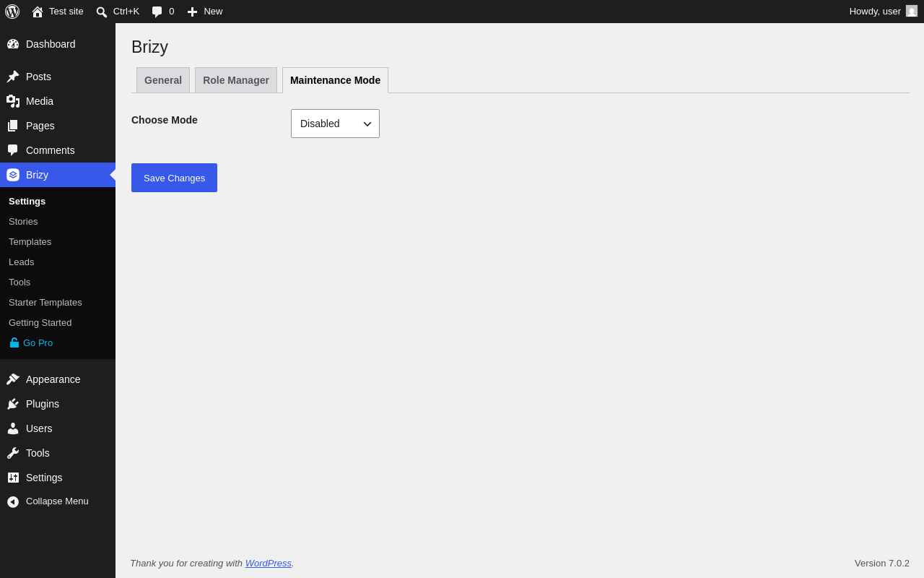Screen dimensions: 924x578
Task: Open the comments bubble in admin bar
Action: [x=157, y=12]
